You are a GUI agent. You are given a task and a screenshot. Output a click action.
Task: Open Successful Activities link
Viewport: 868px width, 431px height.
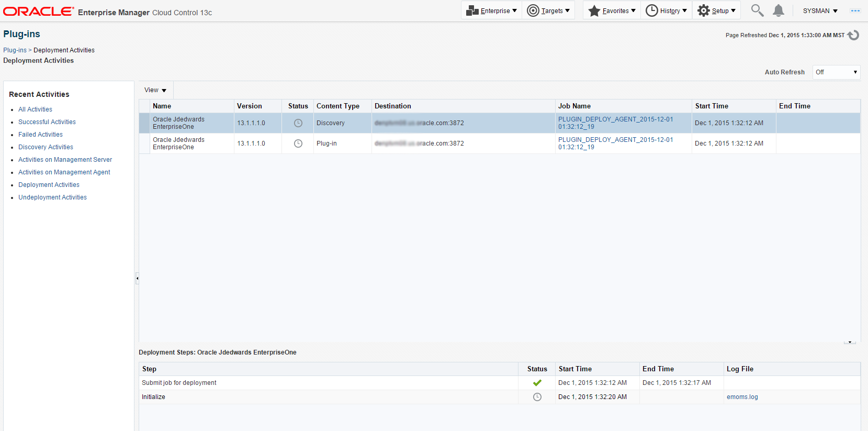coord(47,122)
